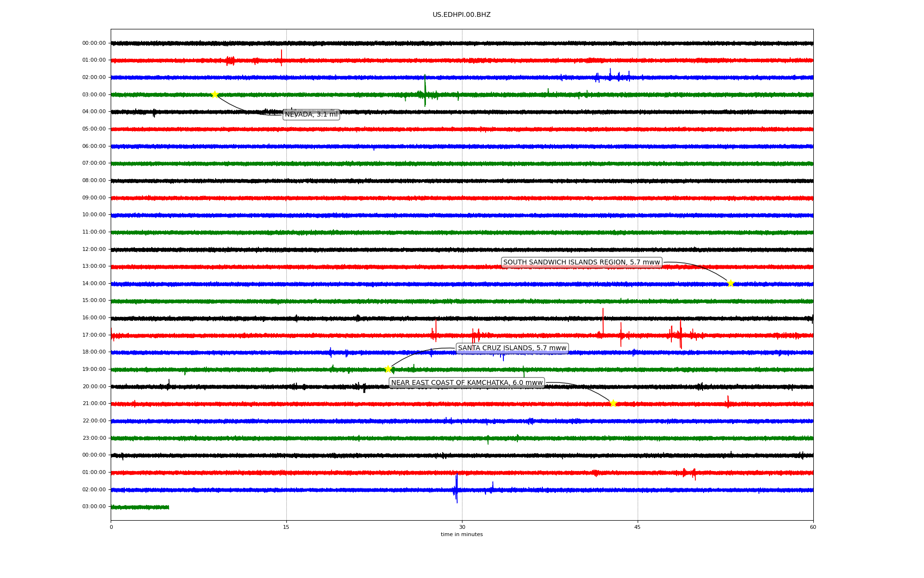Click the 03:00:00 green trace row label
The height and width of the screenshot is (578, 924).
click(x=94, y=94)
